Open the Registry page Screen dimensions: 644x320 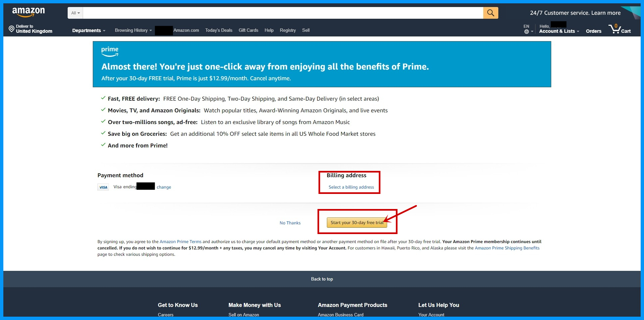click(288, 30)
